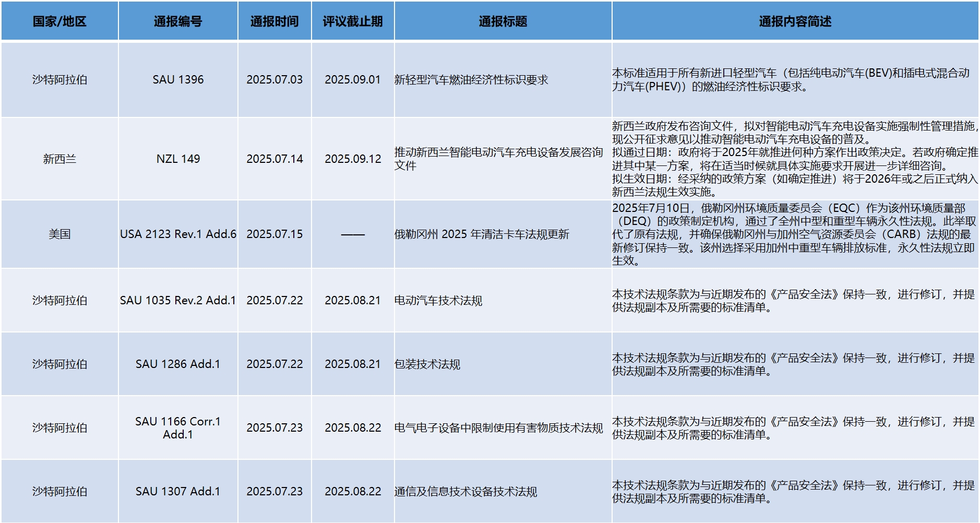This screenshot has width=980, height=523.
Task: Click the SAU 1166 Corr.1 Add.1 cell
Action: (178, 428)
